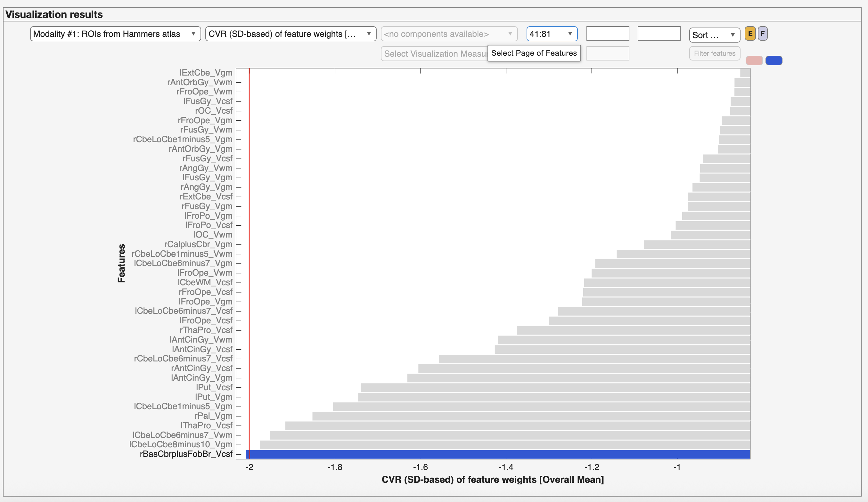Open the Modality #1 ROIs dropdown
The image size is (868, 502).
(115, 34)
